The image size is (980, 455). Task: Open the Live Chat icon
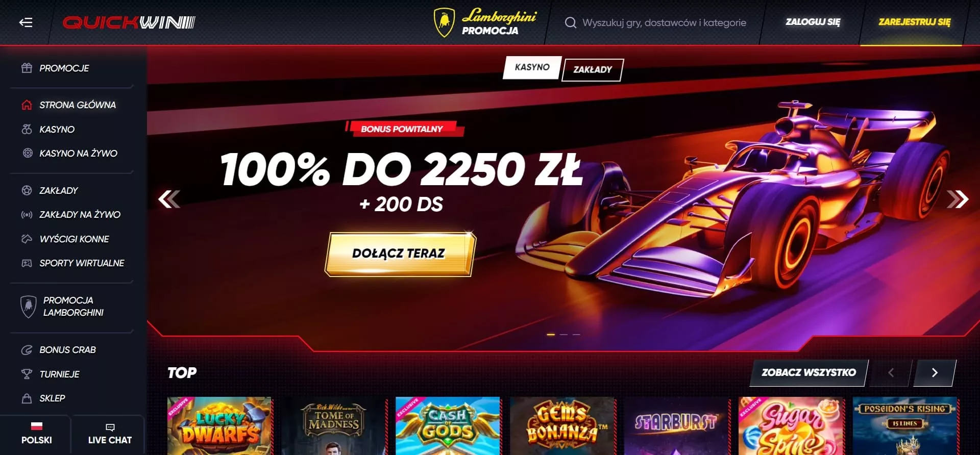pyautogui.click(x=110, y=427)
